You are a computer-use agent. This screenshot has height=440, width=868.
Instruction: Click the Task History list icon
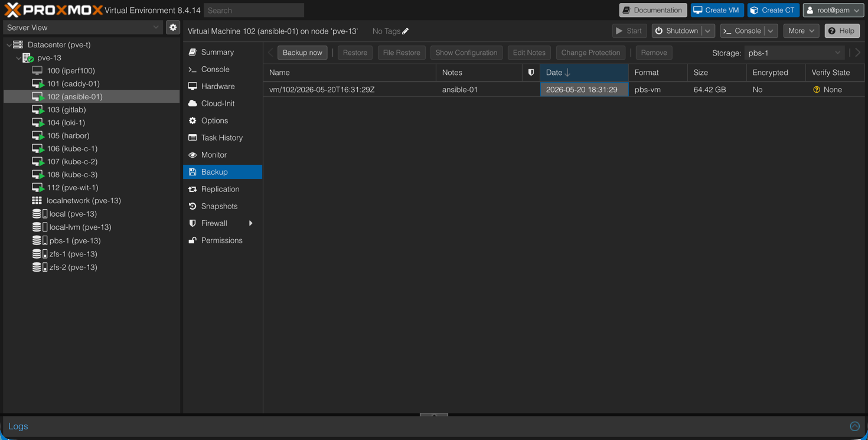point(192,138)
